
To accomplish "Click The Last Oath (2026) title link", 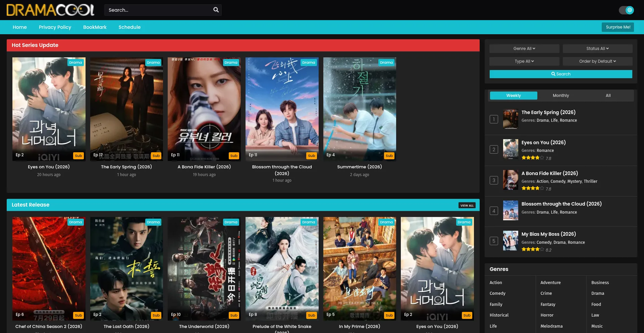I will (126, 327).
